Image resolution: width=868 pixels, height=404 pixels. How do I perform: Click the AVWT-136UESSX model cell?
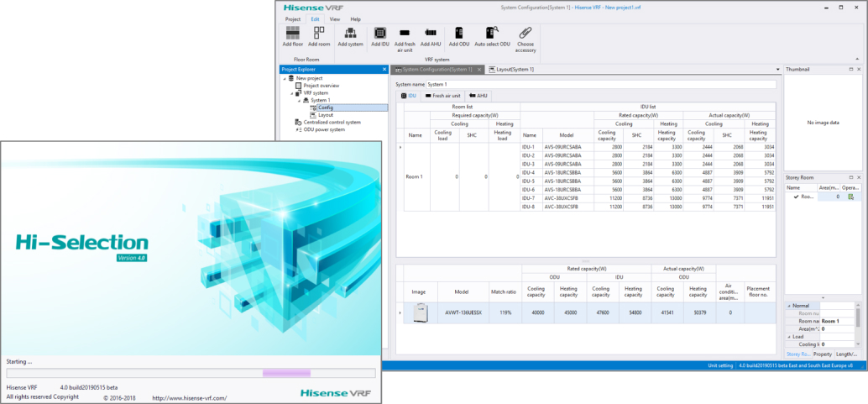[x=463, y=313]
